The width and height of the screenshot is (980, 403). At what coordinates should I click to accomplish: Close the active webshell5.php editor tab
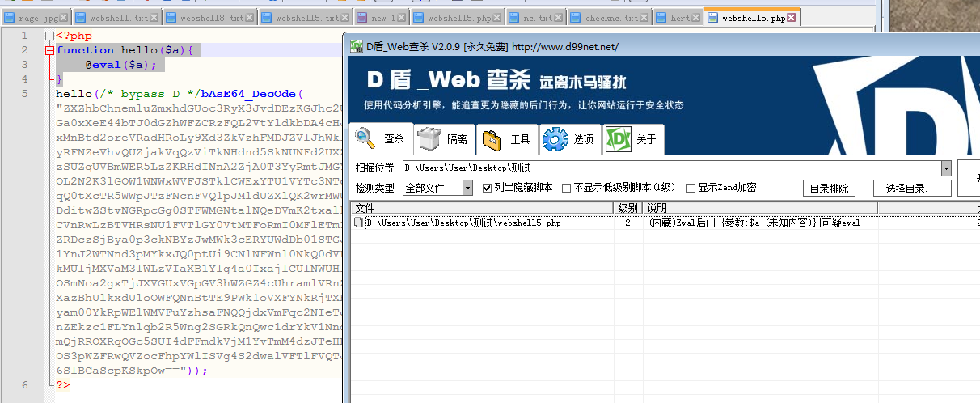click(x=792, y=17)
